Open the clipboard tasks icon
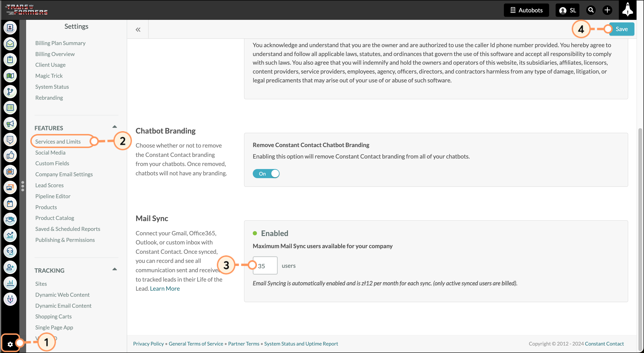This screenshot has height=353, width=644. [x=10, y=60]
